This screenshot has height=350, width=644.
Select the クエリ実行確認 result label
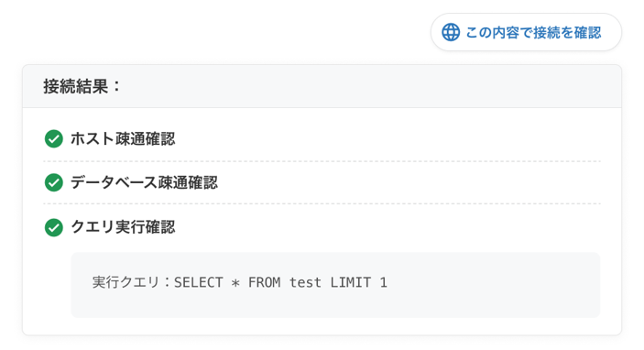(123, 227)
